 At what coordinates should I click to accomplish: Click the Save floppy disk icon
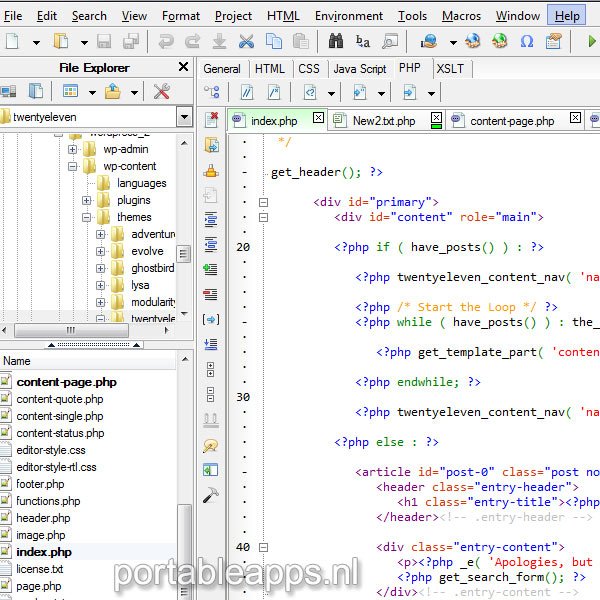(x=104, y=42)
